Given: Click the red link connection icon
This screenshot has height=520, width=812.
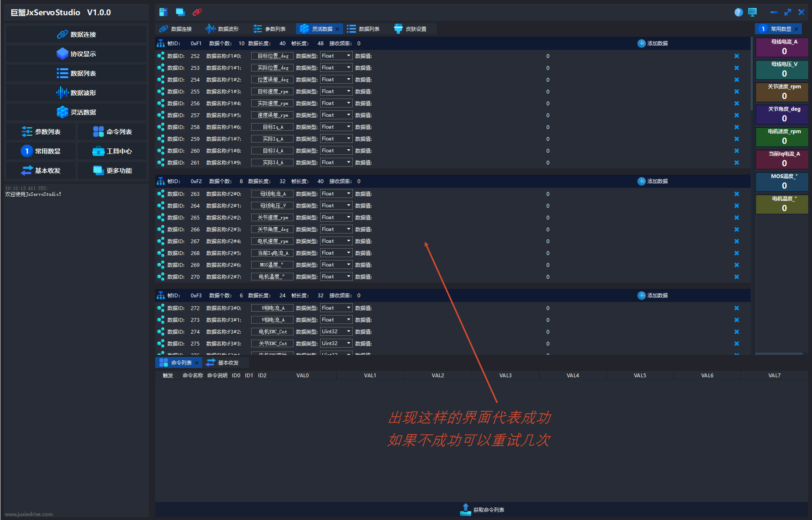Looking at the screenshot, I should (197, 12).
